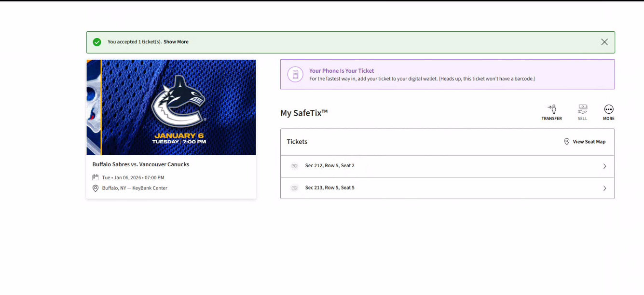Click the green checkmark success icon

point(97,42)
